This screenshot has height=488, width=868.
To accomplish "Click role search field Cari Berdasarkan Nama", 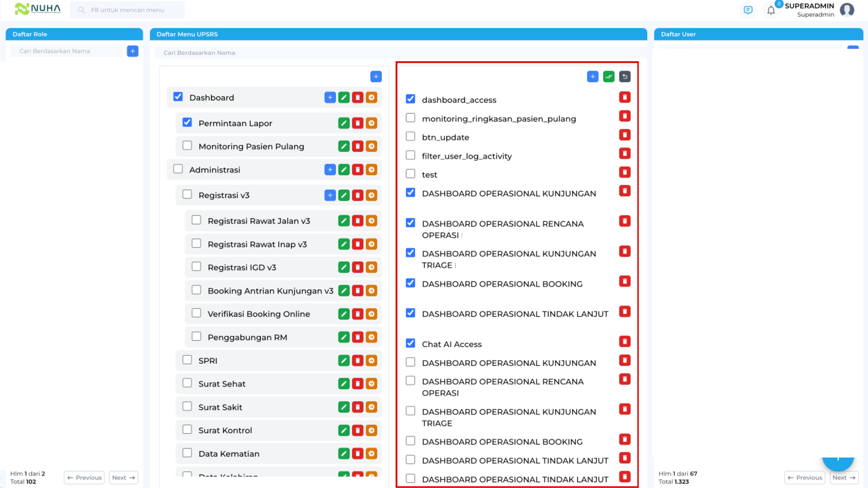I will point(67,51).
